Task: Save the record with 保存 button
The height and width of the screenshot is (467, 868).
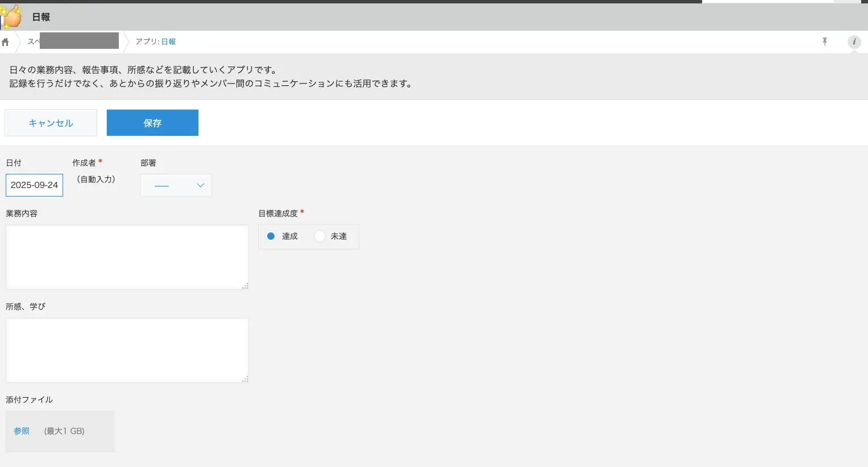Action: (x=152, y=123)
